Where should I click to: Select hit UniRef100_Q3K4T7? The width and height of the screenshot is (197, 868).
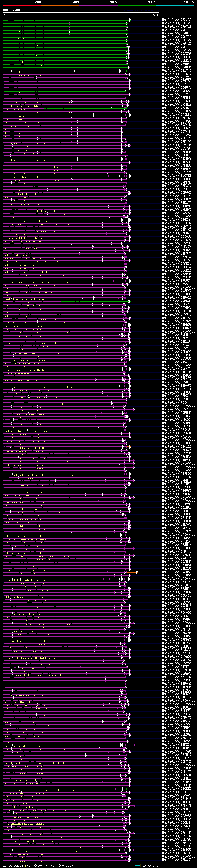pyautogui.click(x=177, y=379)
